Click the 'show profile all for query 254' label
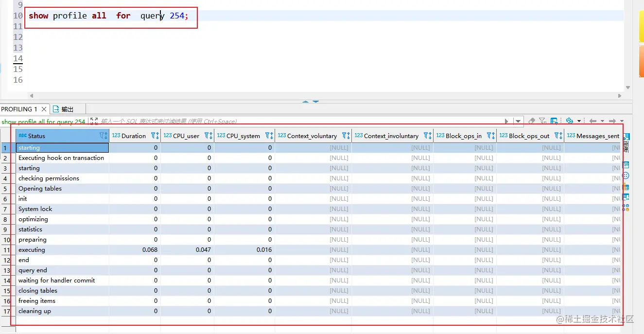This screenshot has height=334, width=644. click(43, 122)
